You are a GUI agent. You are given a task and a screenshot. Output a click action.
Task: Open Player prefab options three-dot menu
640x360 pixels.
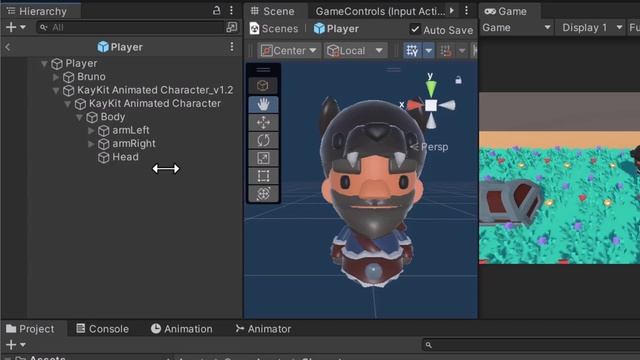232,47
